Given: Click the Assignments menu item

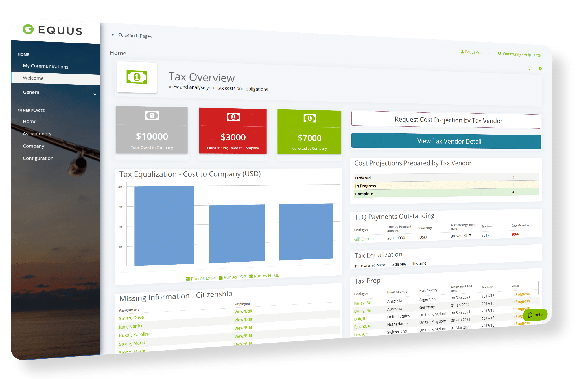Looking at the screenshot, I should 36,134.
